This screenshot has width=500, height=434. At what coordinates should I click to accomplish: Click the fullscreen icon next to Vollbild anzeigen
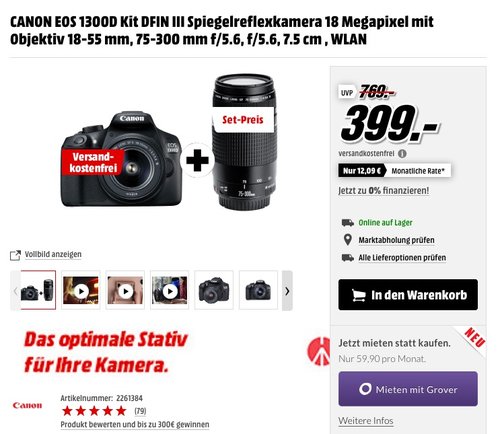(x=15, y=255)
